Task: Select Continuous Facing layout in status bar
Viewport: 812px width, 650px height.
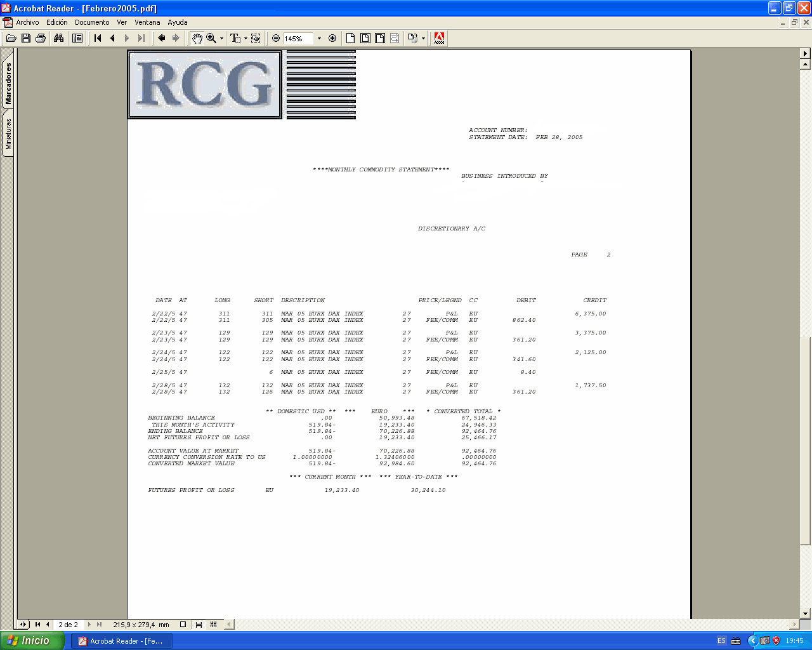Action: click(x=214, y=625)
